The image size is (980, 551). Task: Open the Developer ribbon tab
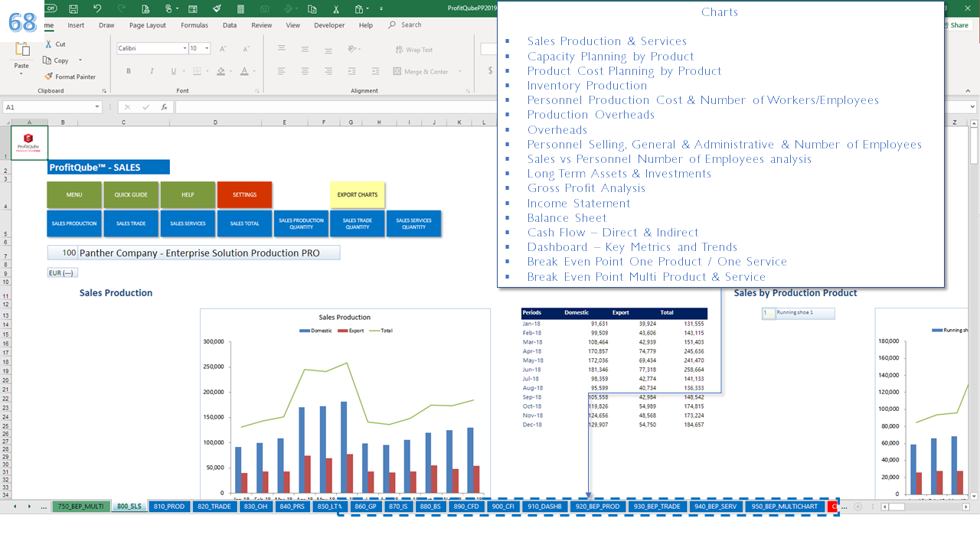pos(329,25)
